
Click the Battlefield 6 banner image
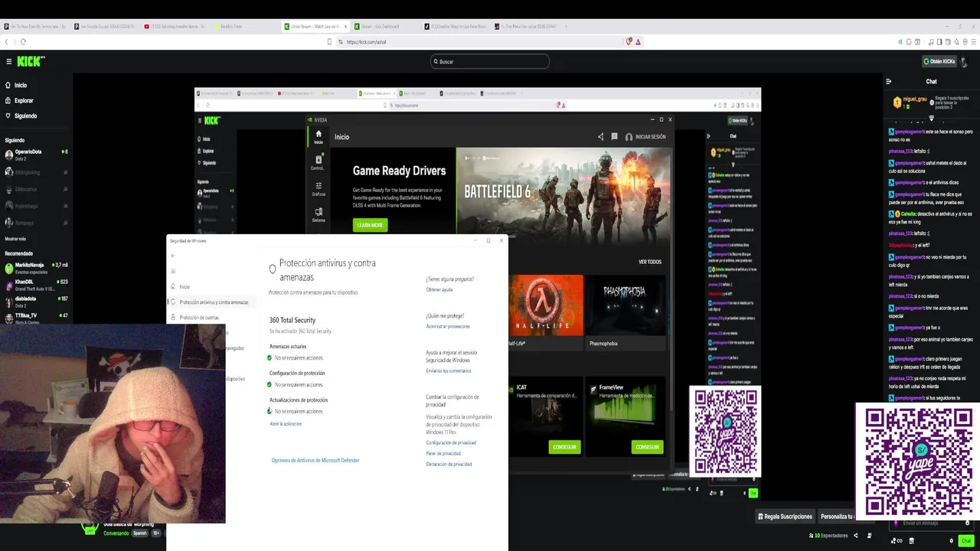[x=564, y=191]
